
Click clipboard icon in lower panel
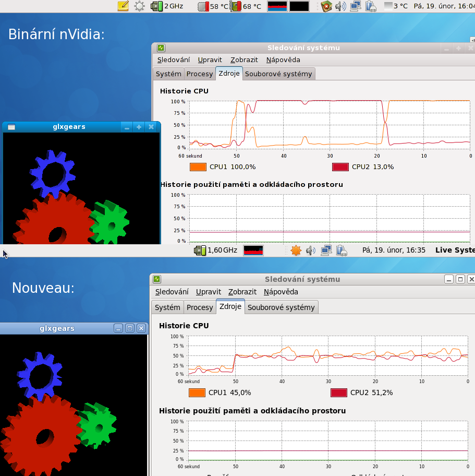click(x=342, y=251)
